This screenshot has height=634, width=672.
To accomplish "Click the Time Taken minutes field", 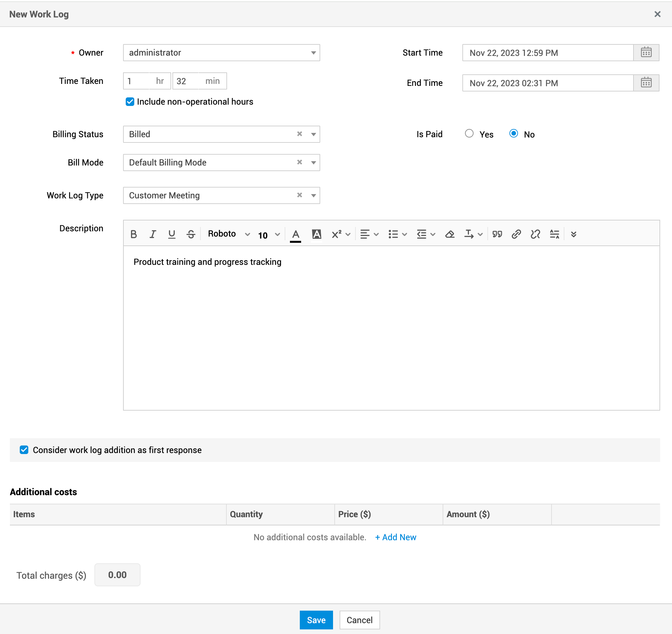I will pyautogui.click(x=186, y=81).
